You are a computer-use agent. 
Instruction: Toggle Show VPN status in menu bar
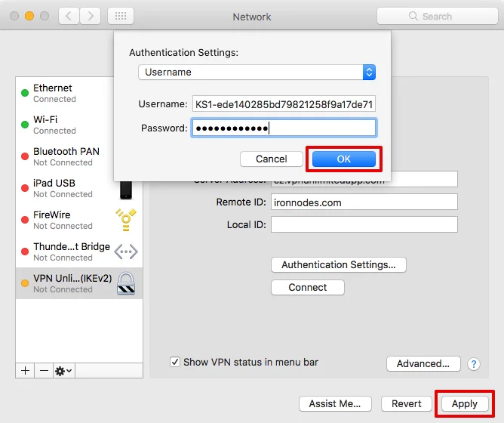tap(175, 362)
